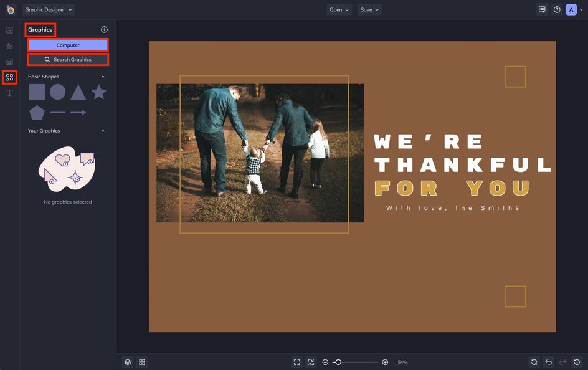This screenshot has height=370, width=588.
Task: Open the Edit adjustments sidebar icon
Action: click(10, 45)
